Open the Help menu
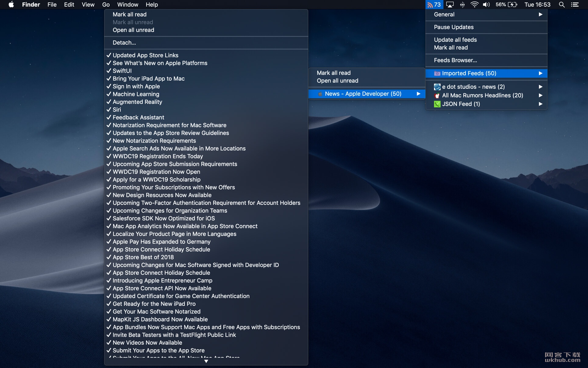Image resolution: width=588 pixels, height=368 pixels. click(152, 5)
